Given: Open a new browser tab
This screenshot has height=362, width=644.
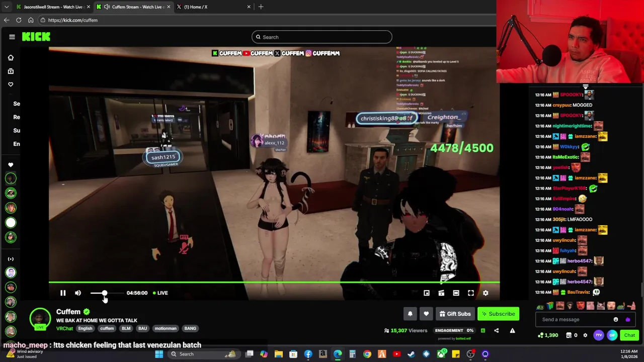Looking at the screenshot, I should point(261,7).
